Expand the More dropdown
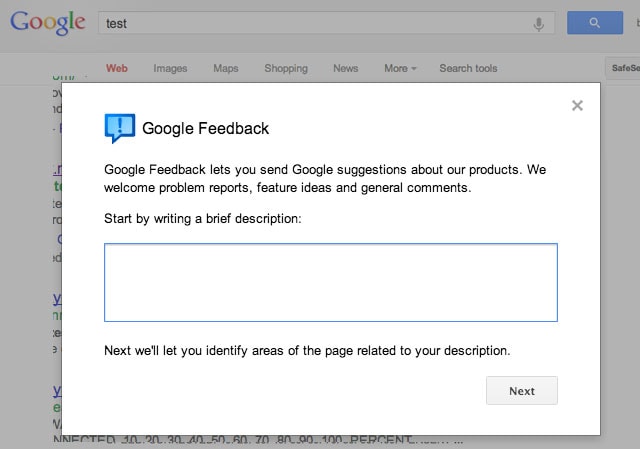 [x=400, y=68]
